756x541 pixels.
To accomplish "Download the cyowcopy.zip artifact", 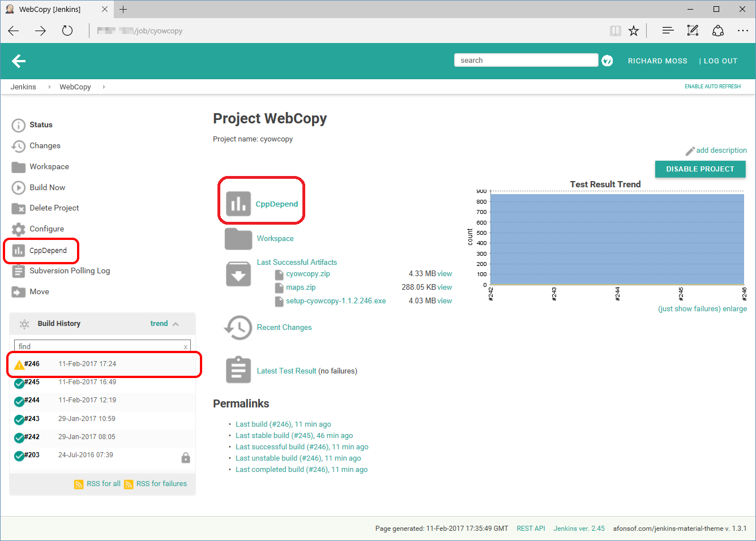I will pyautogui.click(x=307, y=274).
